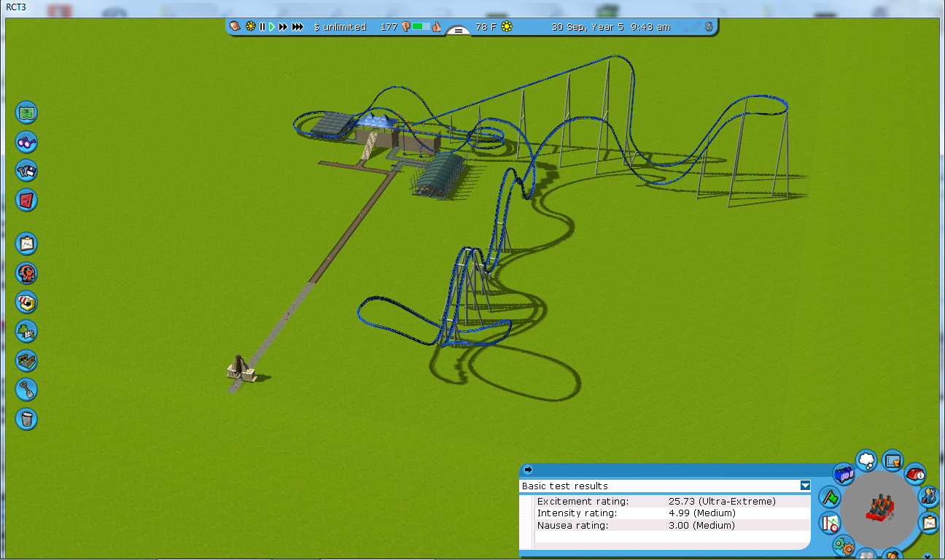Click the '$ unlimited' money display

(340, 27)
